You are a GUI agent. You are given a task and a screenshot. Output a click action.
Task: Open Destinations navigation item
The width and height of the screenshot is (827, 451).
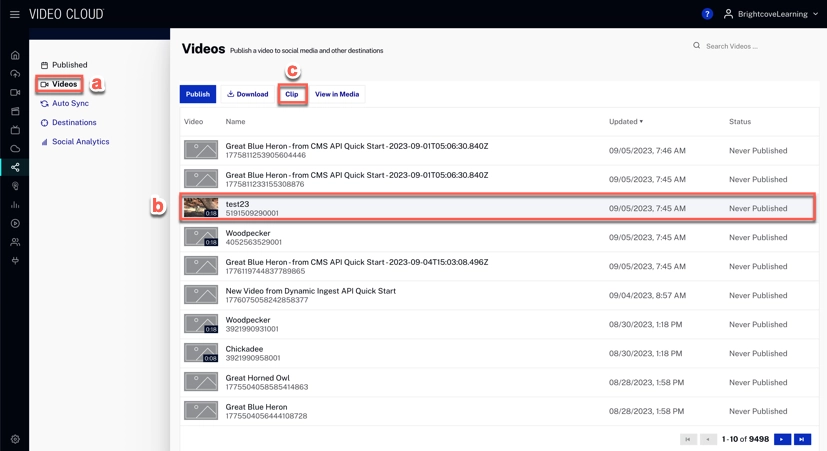pyautogui.click(x=74, y=122)
